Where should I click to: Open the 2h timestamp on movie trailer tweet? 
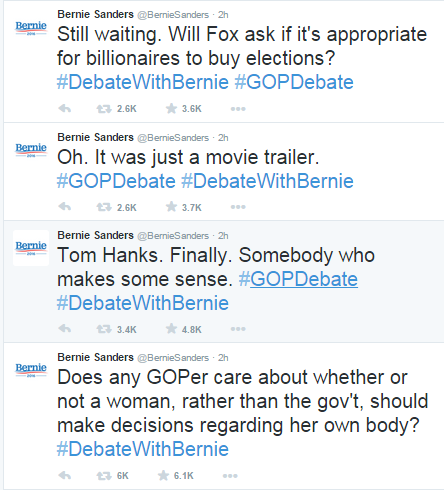[223, 138]
